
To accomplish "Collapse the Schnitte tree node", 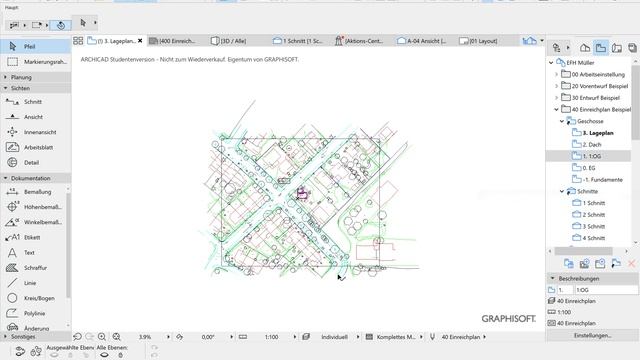I will tap(562, 191).
